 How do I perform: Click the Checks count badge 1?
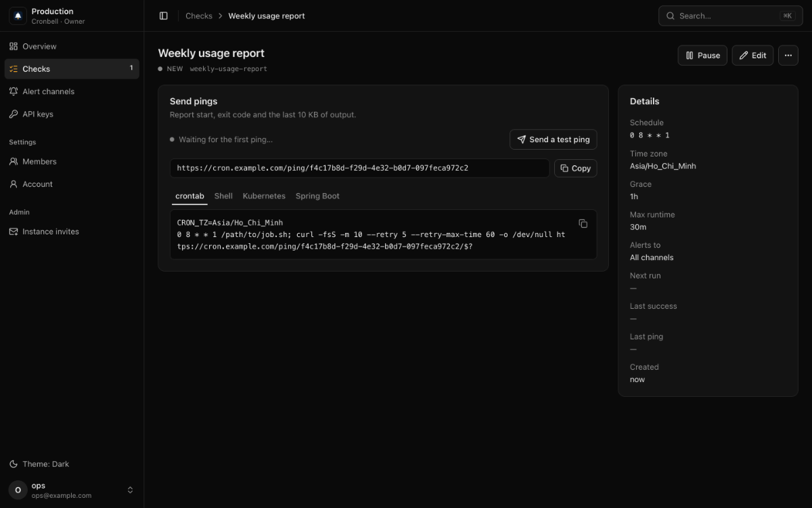(x=131, y=68)
